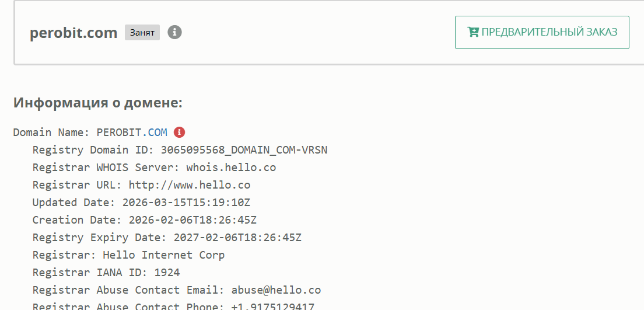Click the Hello Internet Corp registrar name
Image resolution: width=644 pixels, height=310 pixels.
point(163,255)
